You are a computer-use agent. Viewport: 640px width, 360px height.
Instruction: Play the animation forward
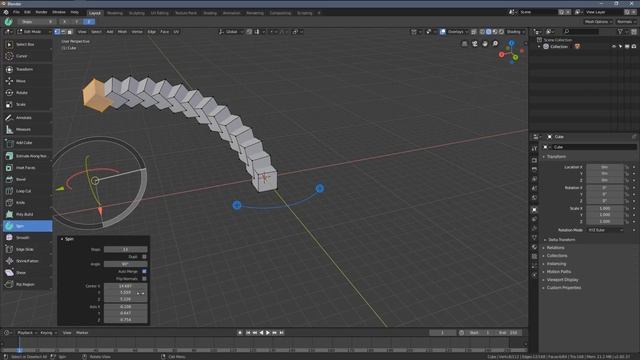click(x=268, y=333)
